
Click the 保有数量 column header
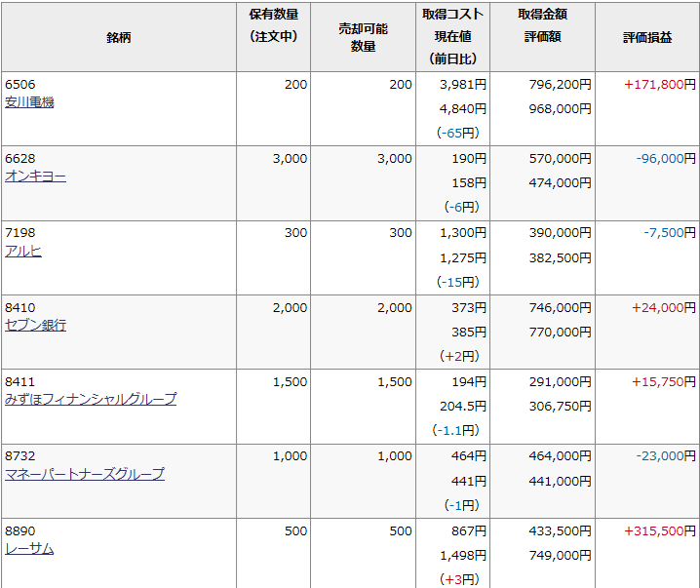coord(273,25)
